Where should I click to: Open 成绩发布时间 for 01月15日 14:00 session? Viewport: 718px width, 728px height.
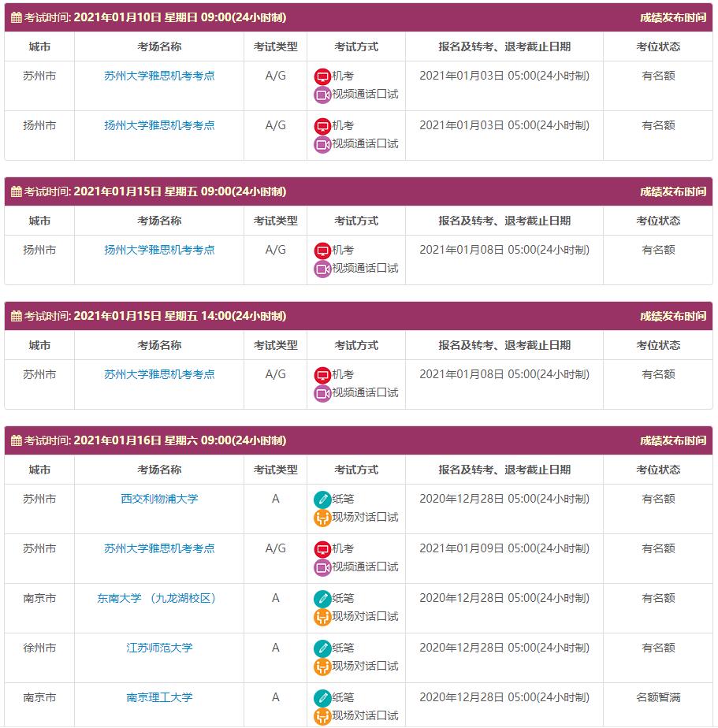click(673, 316)
